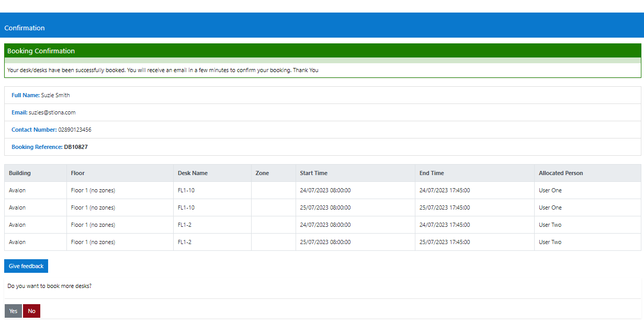The width and height of the screenshot is (644, 335).
Task: Click the email address suzies@stiona.com
Action: (x=52, y=112)
